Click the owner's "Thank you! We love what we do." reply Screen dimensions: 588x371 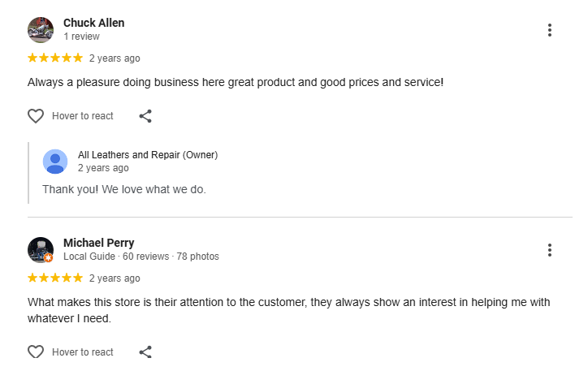click(x=124, y=189)
